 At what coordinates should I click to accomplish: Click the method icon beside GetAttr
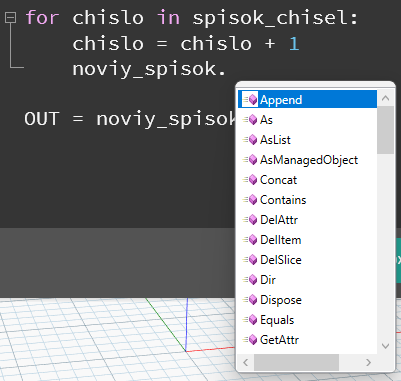point(250,340)
